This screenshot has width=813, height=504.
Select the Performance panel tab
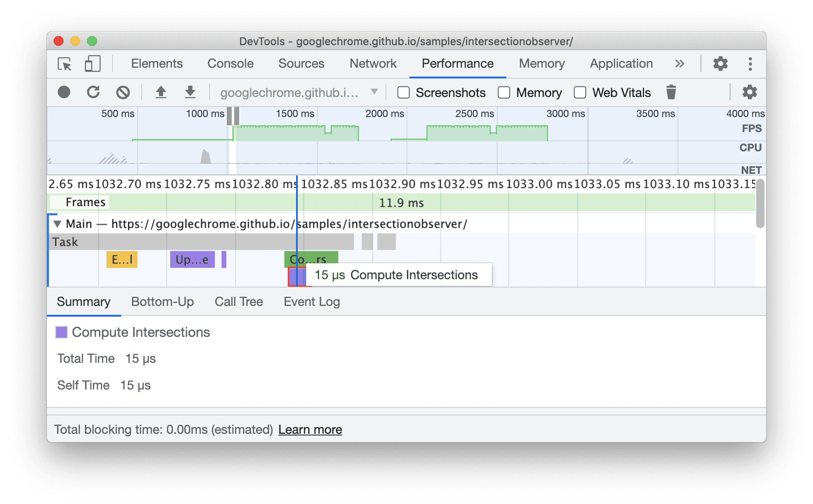click(458, 63)
